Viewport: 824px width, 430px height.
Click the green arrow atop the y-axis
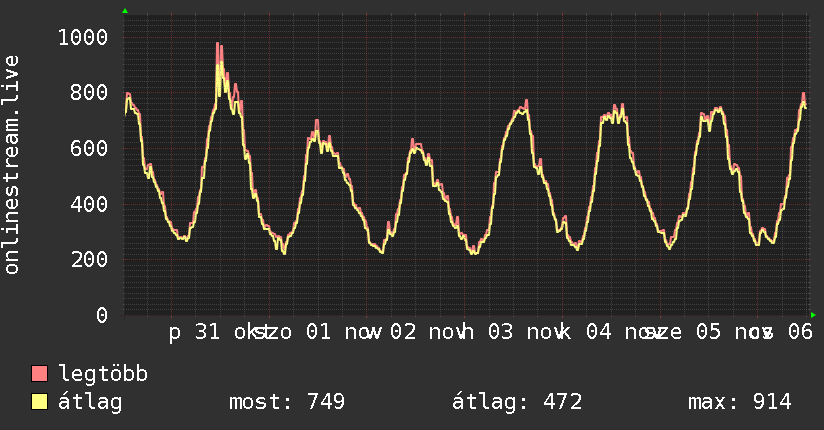tap(125, 11)
